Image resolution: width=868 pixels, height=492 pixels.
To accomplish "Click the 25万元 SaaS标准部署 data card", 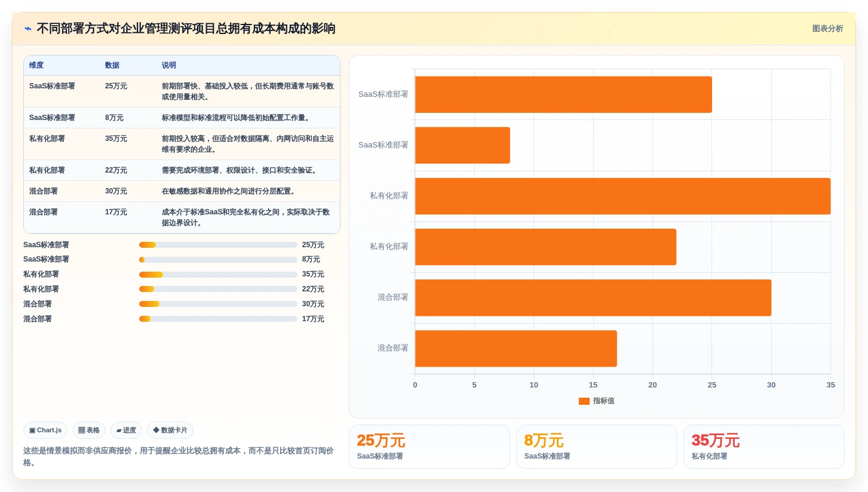I will pyautogui.click(x=430, y=447).
